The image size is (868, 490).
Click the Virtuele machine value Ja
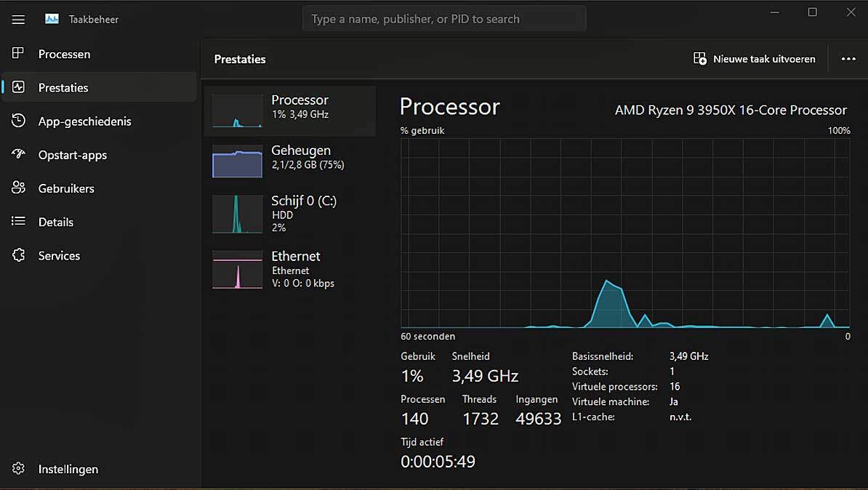(674, 401)
